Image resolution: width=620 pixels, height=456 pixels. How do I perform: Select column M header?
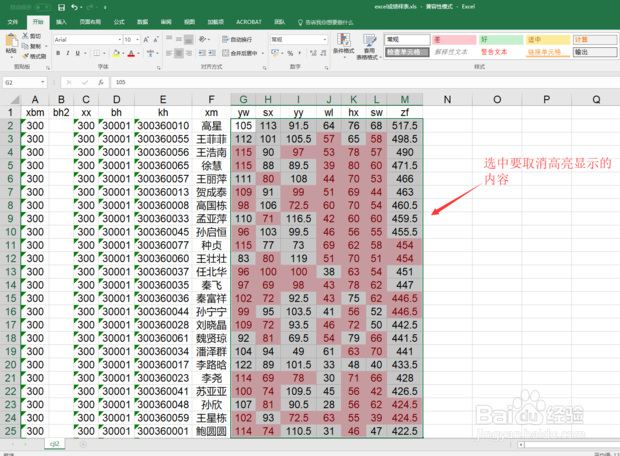(405, 100)
